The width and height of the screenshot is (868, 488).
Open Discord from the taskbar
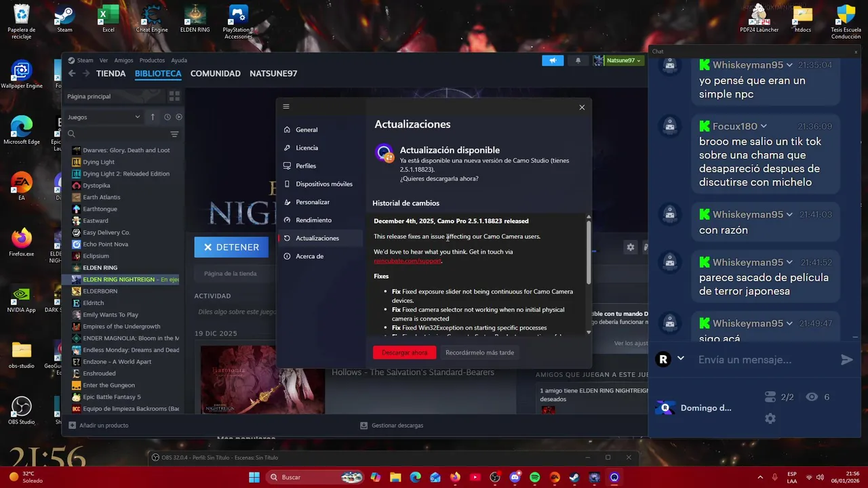[515, 477]
